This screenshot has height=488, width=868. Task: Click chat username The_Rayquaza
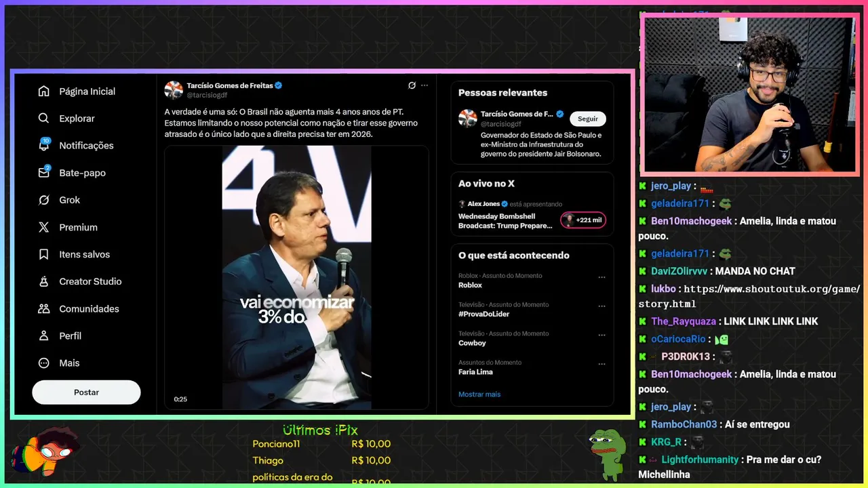tap(684, 321)
